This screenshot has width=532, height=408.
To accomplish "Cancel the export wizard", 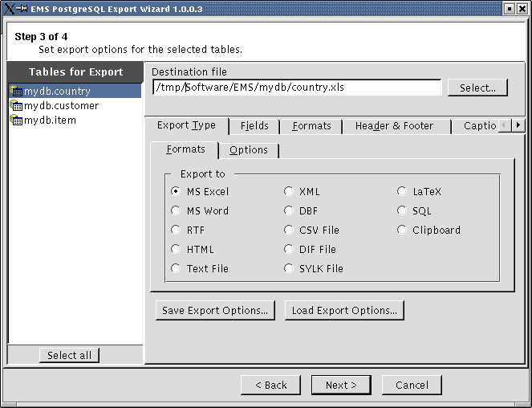I will (x=412, y=386).
